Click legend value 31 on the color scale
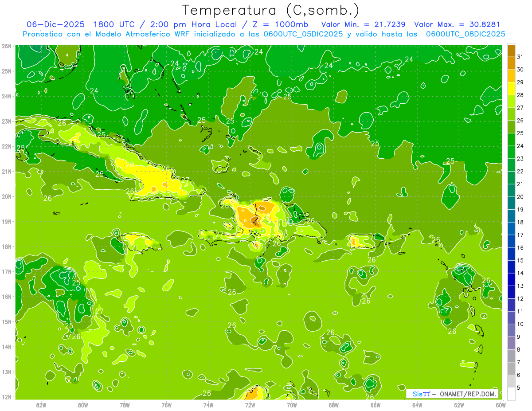The width and height of the screenshot is (532, 411). pyautogui.click(x=520, y=56)
